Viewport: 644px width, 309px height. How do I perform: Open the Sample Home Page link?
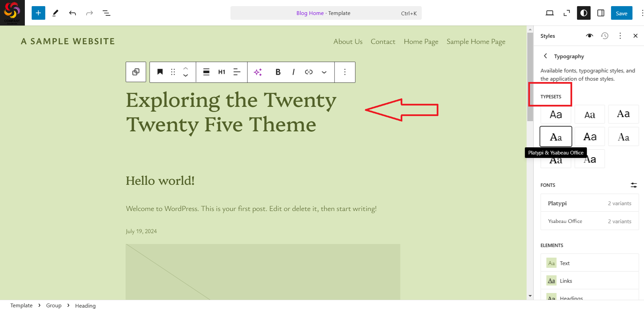click(476, 41)
